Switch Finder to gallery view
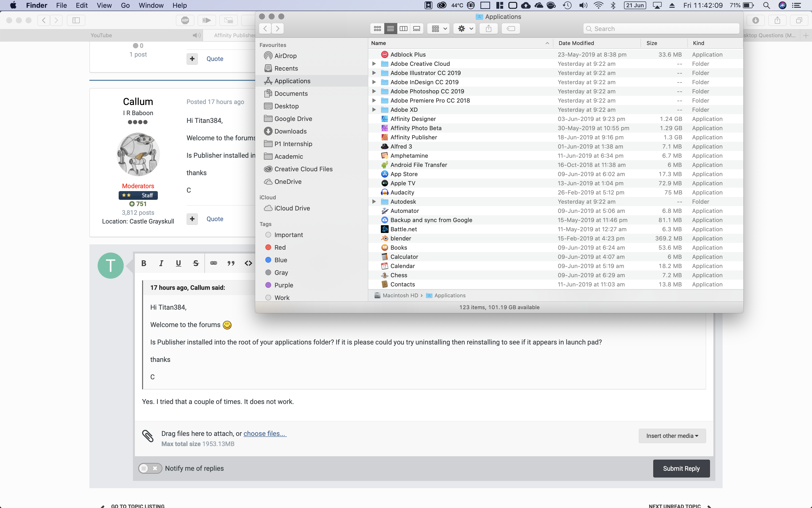This screenshot has height=508, width=812. (416, 29)
